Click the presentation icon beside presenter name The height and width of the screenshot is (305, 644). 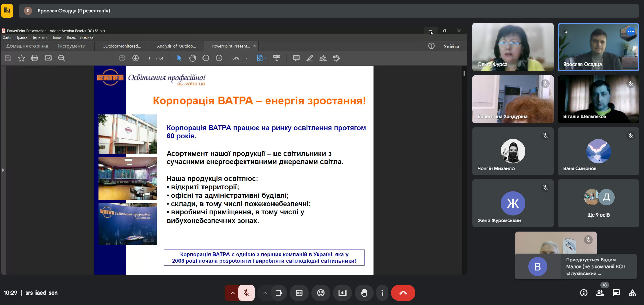tap(7, 11)
